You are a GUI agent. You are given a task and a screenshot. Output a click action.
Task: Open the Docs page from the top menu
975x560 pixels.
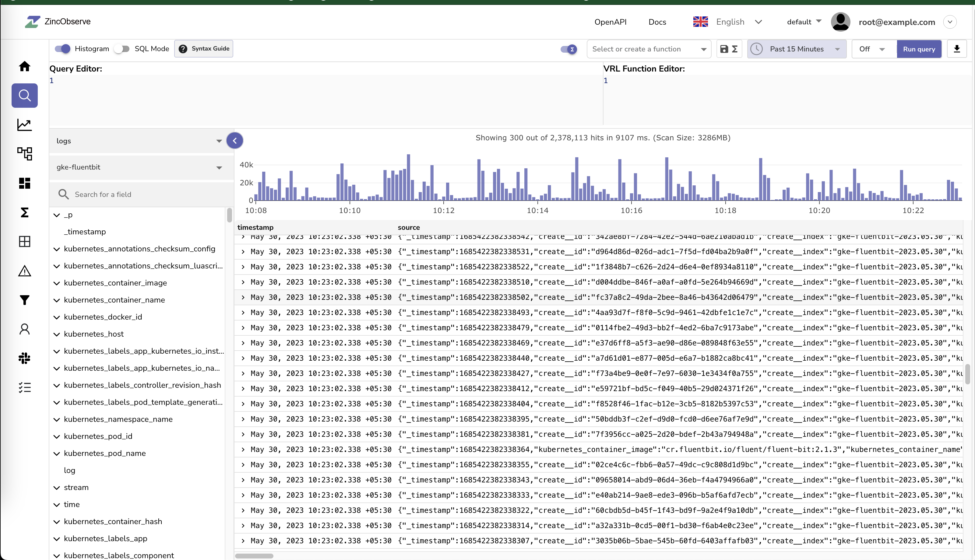(x=657, y=22)
